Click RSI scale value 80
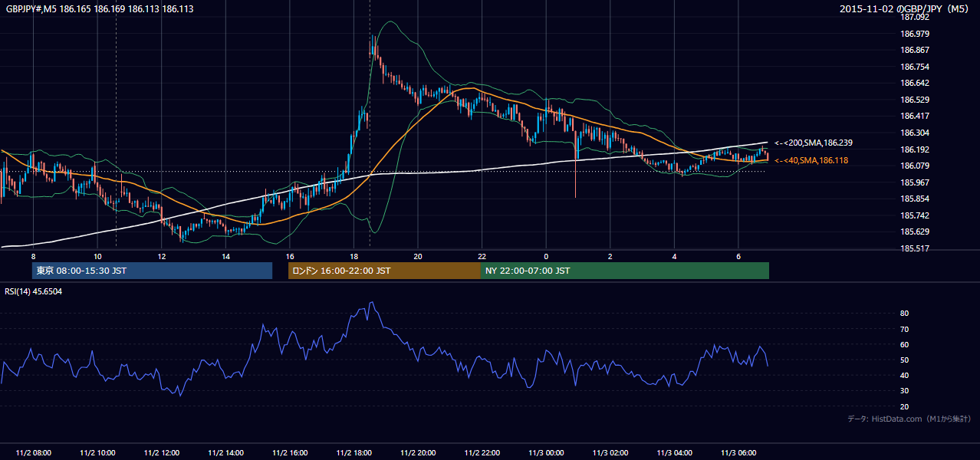980x460 pixels. pos(904,314)
